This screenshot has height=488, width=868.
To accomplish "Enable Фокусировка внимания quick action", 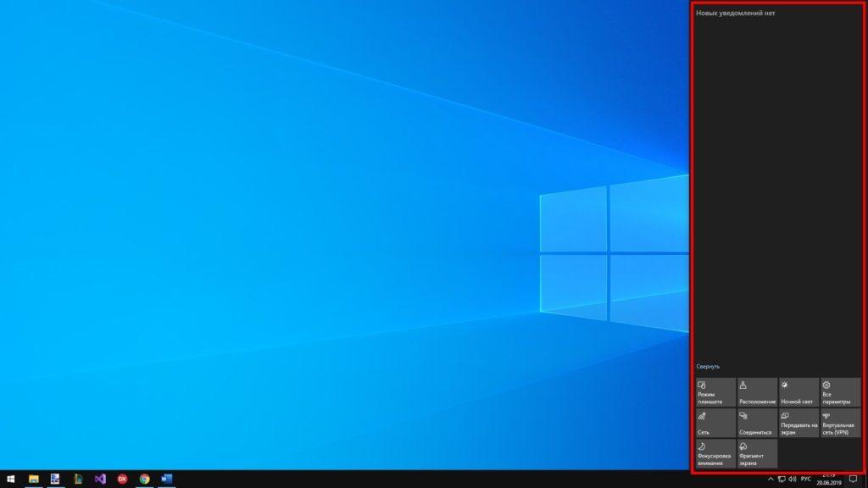I will (715, 453).
